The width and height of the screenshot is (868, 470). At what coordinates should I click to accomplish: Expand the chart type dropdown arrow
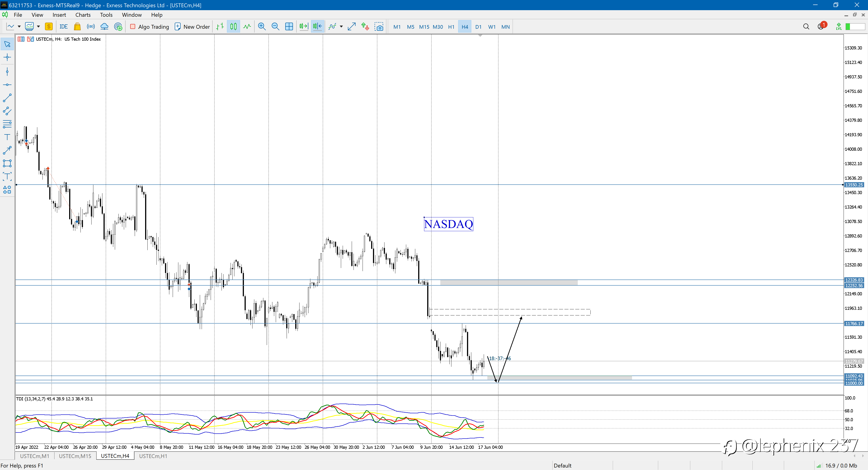point(19,27)
